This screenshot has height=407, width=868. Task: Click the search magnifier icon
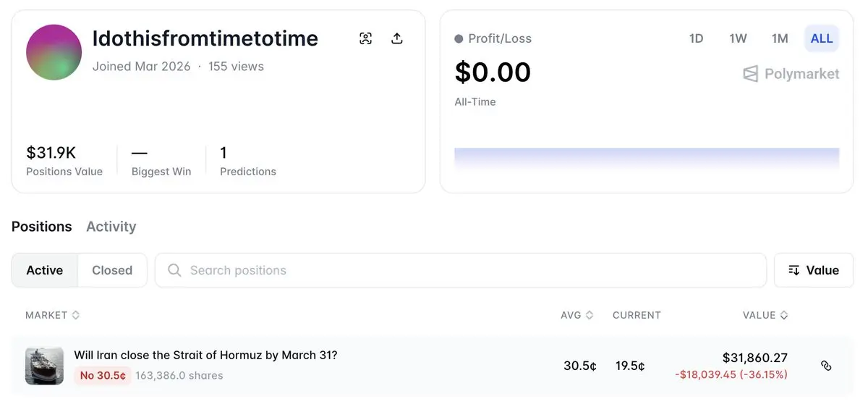[174, 270]
